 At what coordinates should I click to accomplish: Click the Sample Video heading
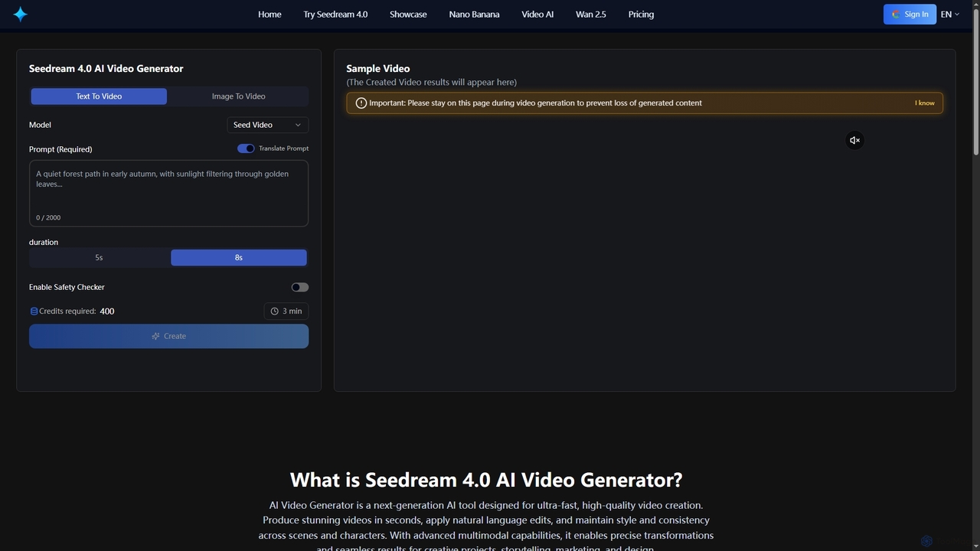378,69
